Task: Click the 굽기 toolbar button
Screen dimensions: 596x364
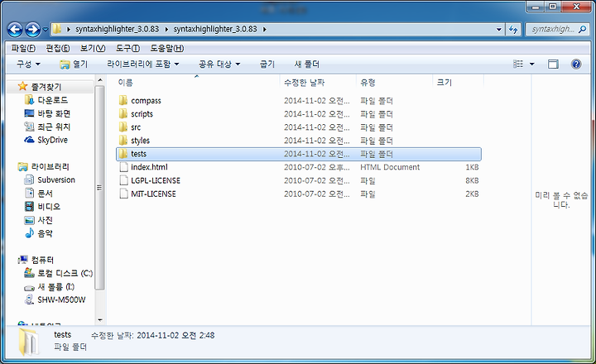Action: click(267, 64)
